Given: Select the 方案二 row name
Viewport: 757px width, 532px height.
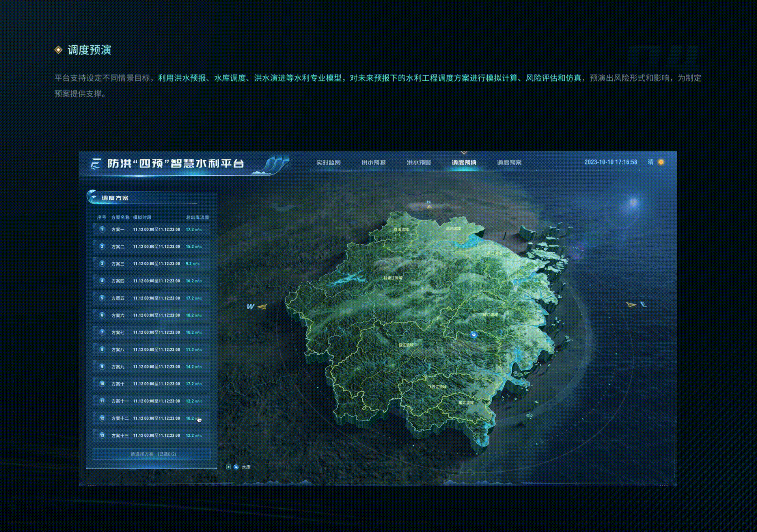Looking at the screenshot, I should click(118, 247).
